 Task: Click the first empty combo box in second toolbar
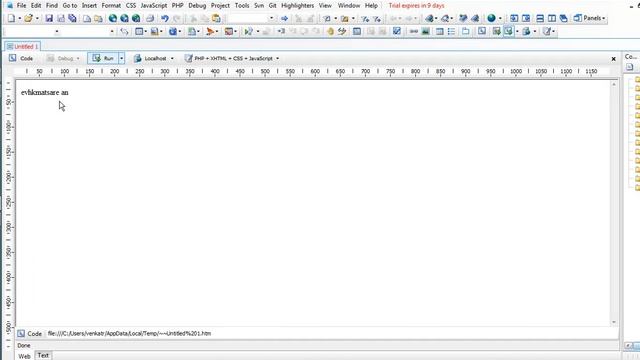[x=32, y=31]
